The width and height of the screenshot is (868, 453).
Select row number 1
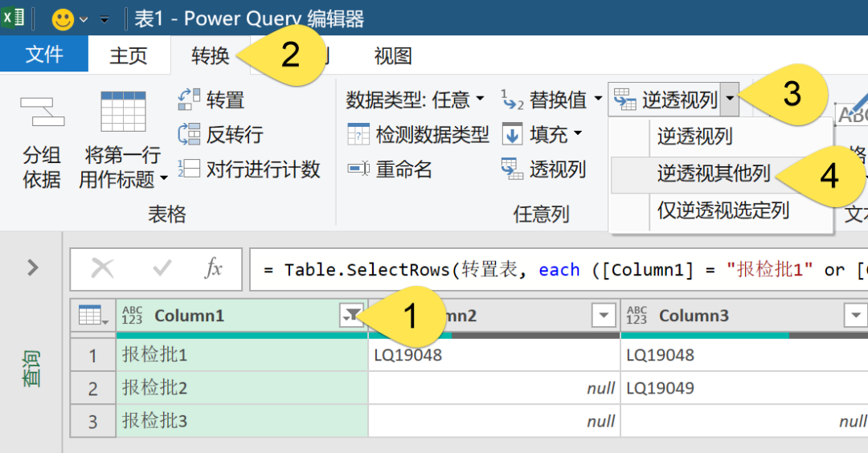pyautogui.click(x=93, y=355)
